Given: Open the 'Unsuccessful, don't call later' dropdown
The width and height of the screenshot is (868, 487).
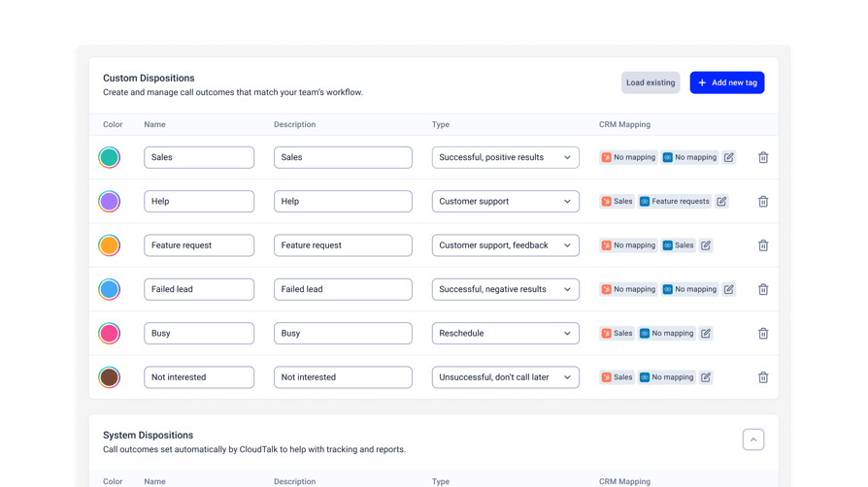Looking at the screenshot, I should [506, 377].
